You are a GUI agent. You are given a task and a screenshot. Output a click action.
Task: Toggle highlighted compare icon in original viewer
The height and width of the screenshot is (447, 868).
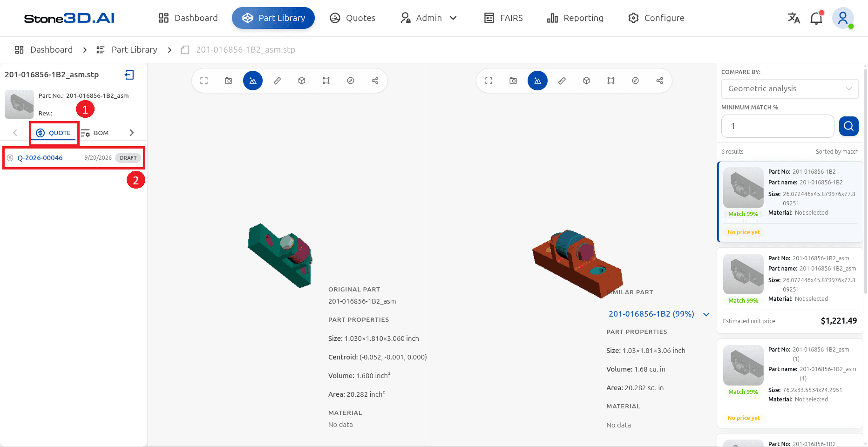click(253, 81)
